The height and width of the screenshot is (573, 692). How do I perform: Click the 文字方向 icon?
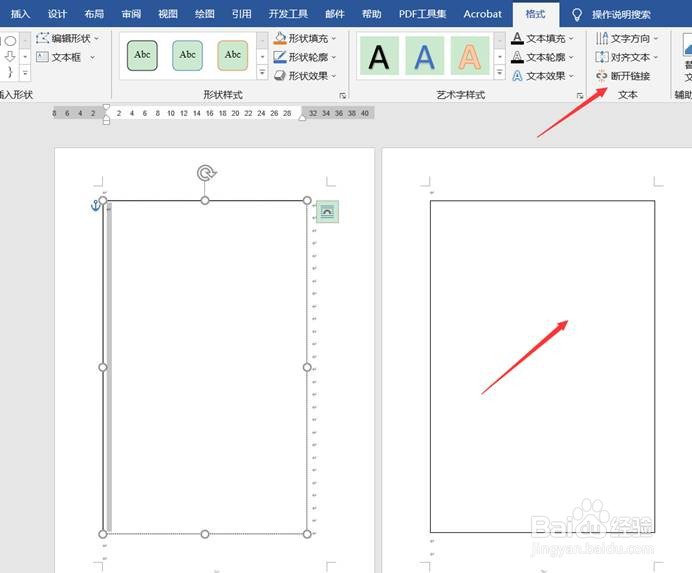click(602, 38)
